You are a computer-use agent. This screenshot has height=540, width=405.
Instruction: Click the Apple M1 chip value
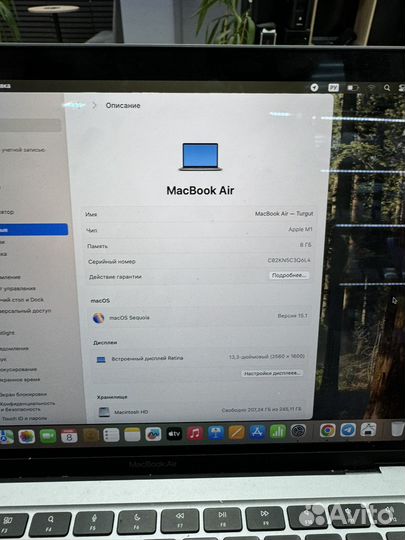(x=300, y=229)
